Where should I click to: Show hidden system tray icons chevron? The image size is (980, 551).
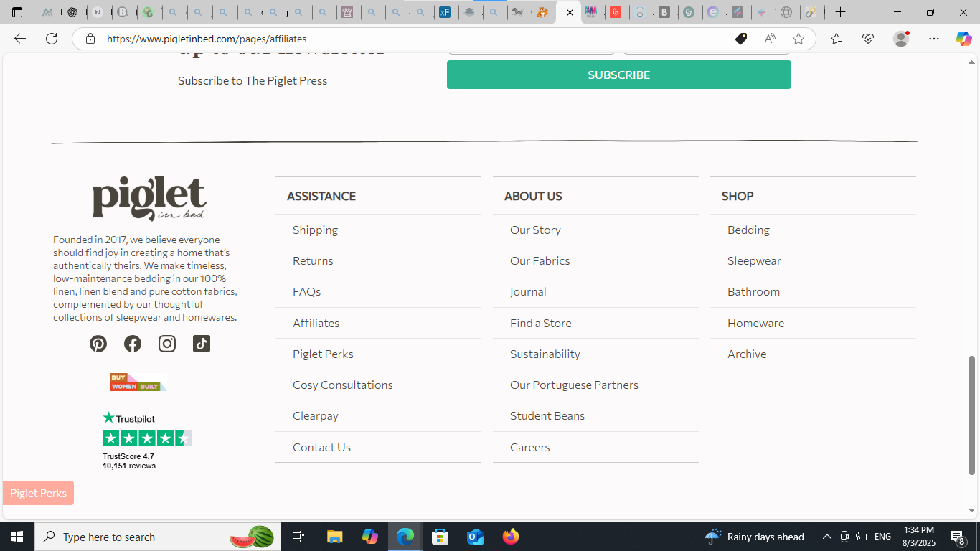(x=826, y=537)
